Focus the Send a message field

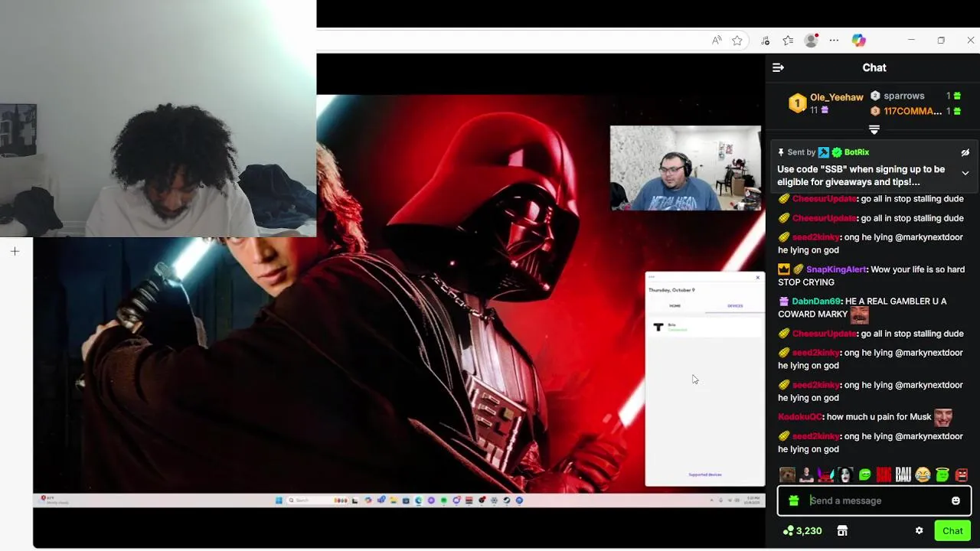click(x=874, y=500)
